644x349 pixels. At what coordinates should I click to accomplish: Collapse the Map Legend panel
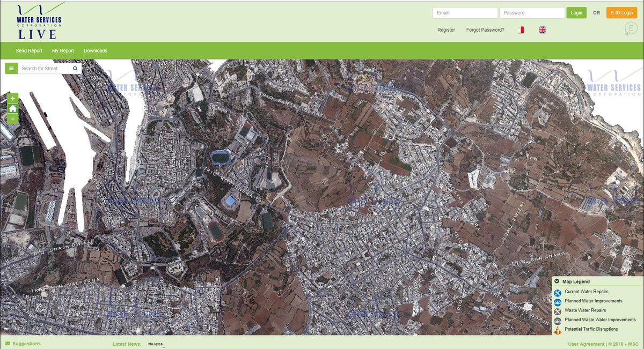coord(557,281)
